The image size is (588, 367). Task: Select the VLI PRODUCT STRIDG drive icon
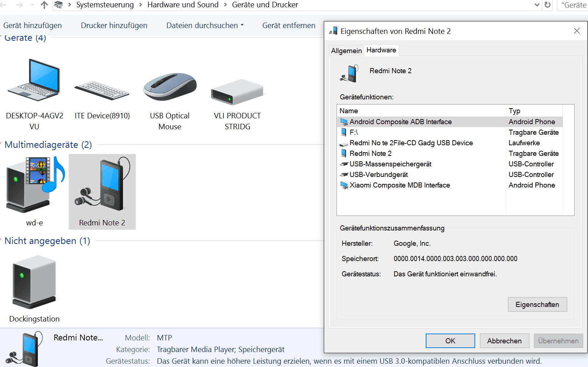237,92
